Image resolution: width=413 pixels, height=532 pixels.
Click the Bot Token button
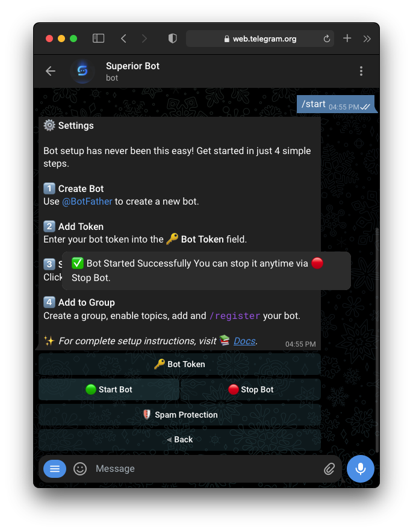pyautogui.click(x=179, y=364)
